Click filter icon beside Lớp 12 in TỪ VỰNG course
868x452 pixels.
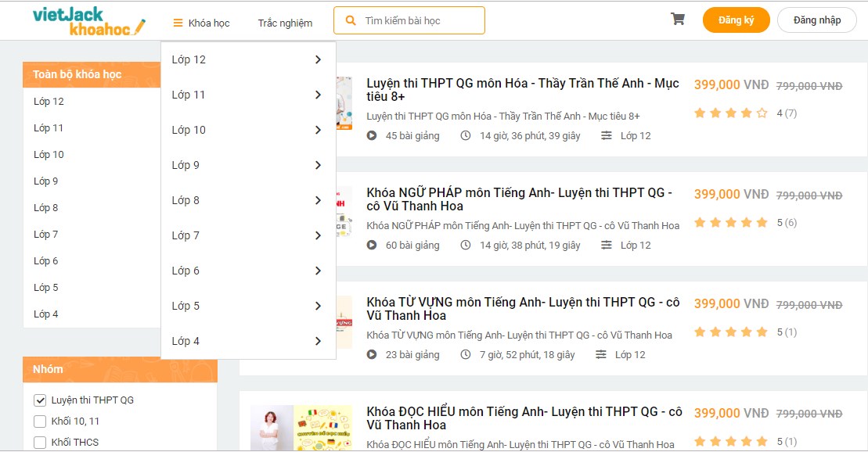[600, 354]
